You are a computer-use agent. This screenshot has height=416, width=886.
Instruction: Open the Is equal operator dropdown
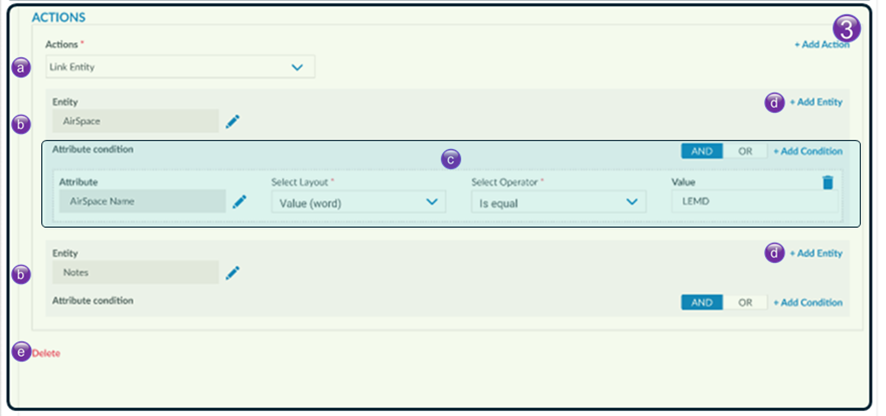tap(557, 202)
